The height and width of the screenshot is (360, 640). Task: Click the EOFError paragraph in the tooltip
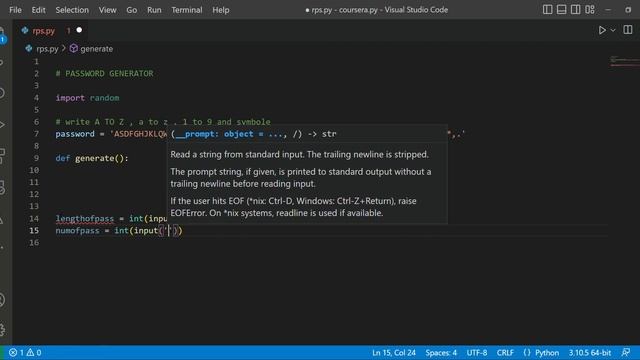tap(293, 207)
